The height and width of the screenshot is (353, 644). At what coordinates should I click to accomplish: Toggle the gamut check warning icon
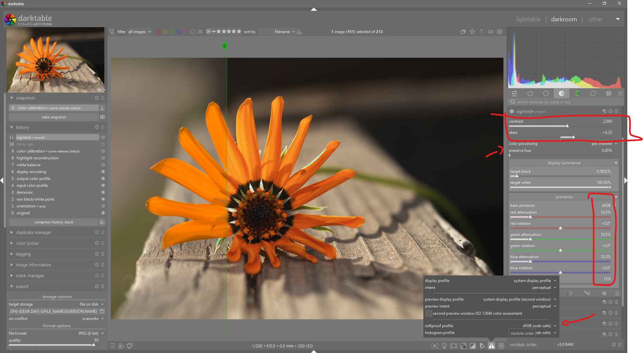491,346
